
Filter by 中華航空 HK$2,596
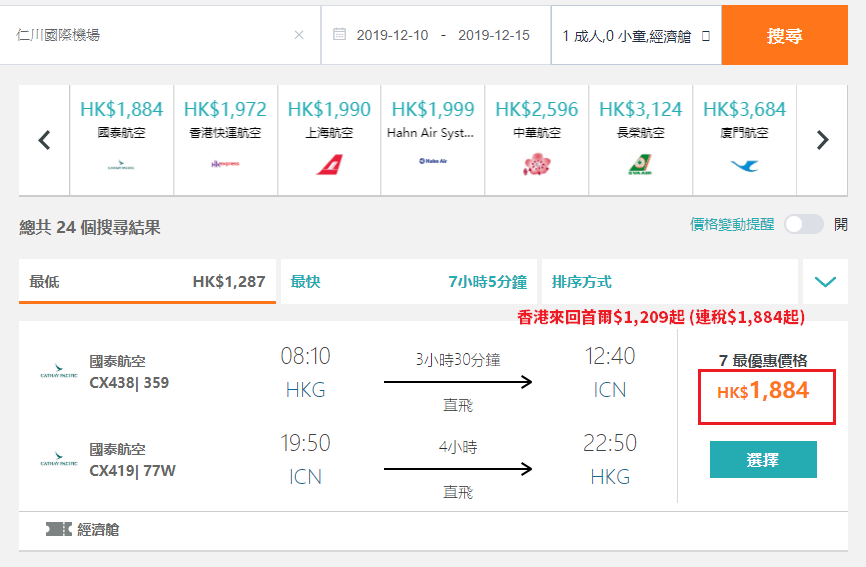[x=537, y=140]
